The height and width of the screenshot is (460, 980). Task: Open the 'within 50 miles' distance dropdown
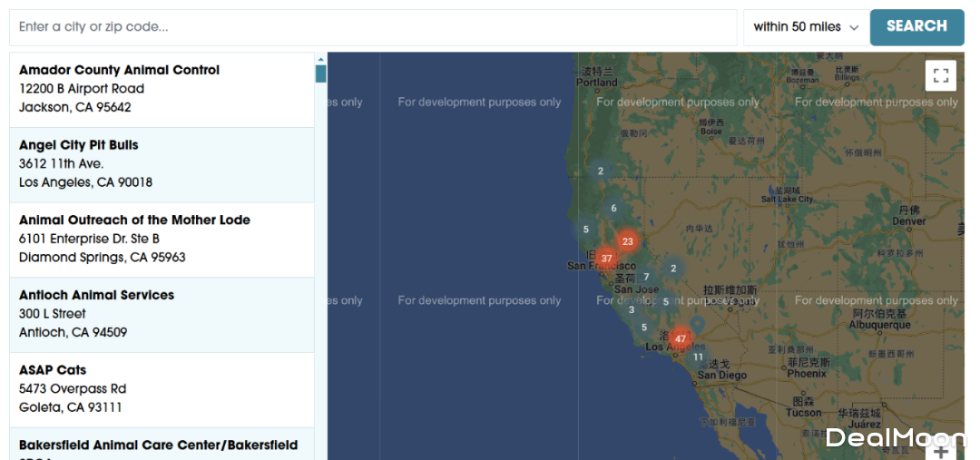[805, 27]
